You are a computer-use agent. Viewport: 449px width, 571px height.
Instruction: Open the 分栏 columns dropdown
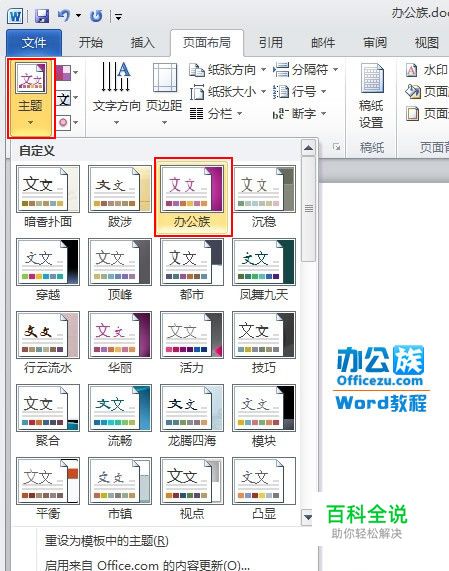tap(216, 114)
